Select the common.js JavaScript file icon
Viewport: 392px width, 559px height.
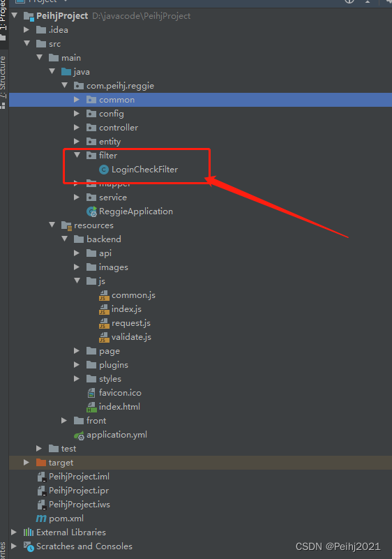[x=104, y=295]
